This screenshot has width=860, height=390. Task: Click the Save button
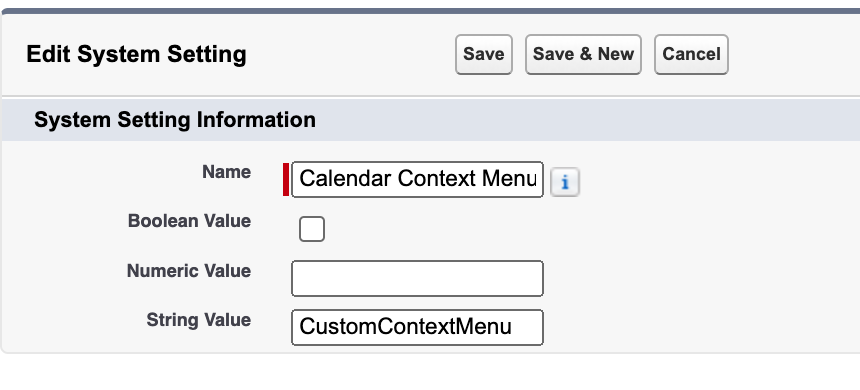pos(483,54)
